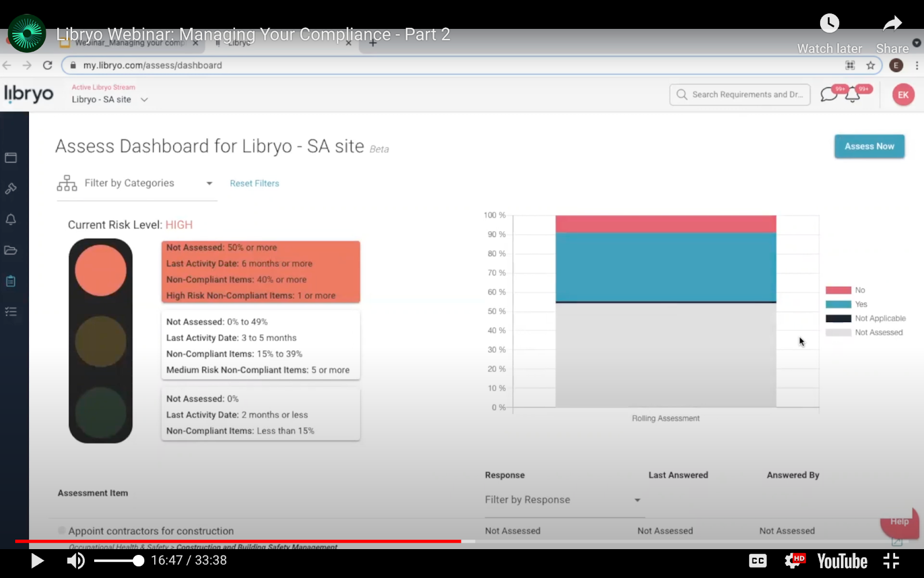Click the red traffic light circle
This screenshot has height=578, width=924.
(x=100, y=271)
